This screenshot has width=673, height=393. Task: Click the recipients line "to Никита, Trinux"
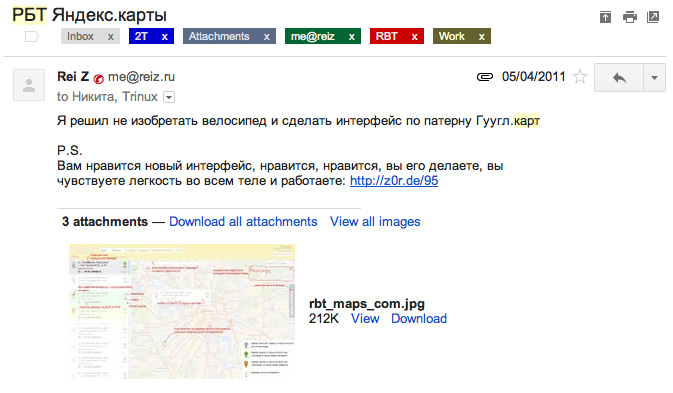tap(107, 97)
